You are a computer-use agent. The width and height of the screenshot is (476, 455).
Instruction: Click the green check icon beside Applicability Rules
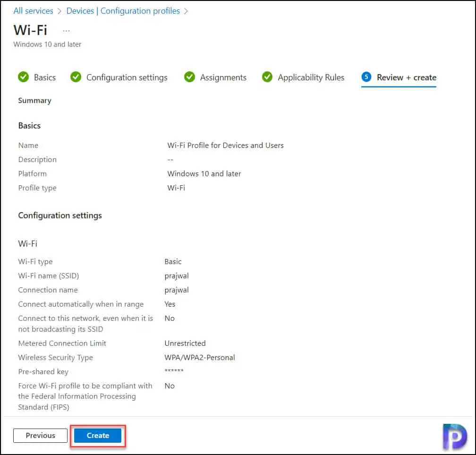[267, 77]
